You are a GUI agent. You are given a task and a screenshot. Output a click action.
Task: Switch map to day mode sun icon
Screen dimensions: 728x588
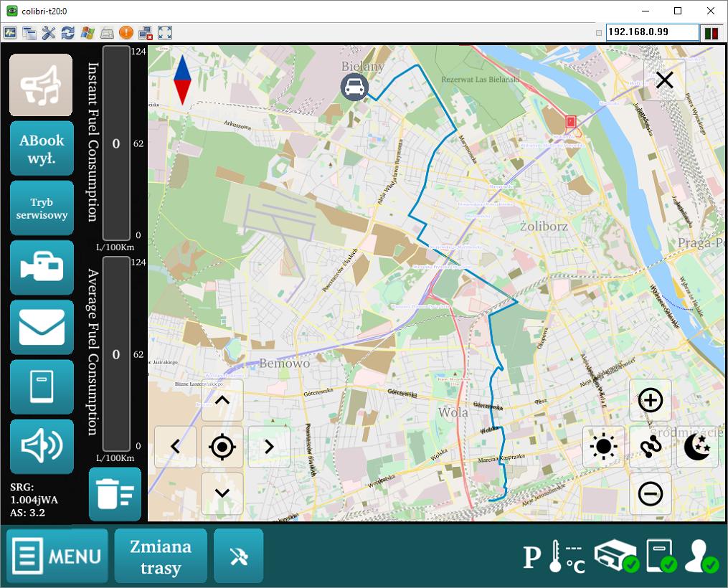(604, 447)
